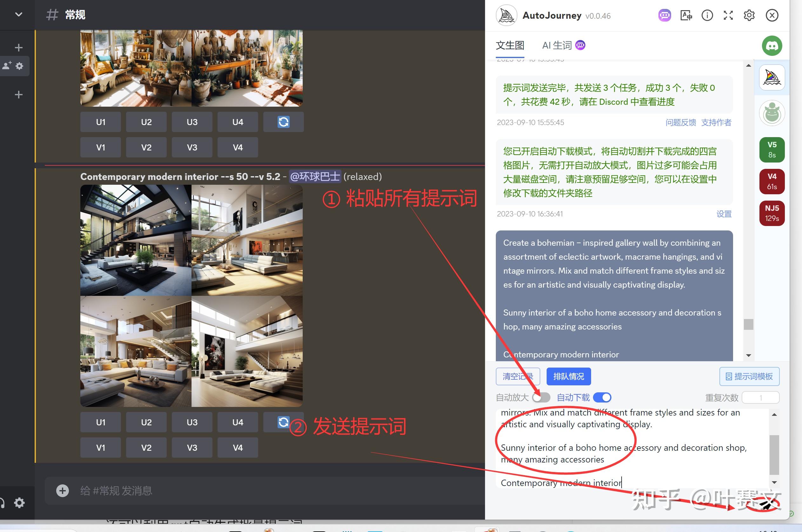802x532 pixels.
Task: Expand AutoJourney panel to fullscreen
Action: 728,15
